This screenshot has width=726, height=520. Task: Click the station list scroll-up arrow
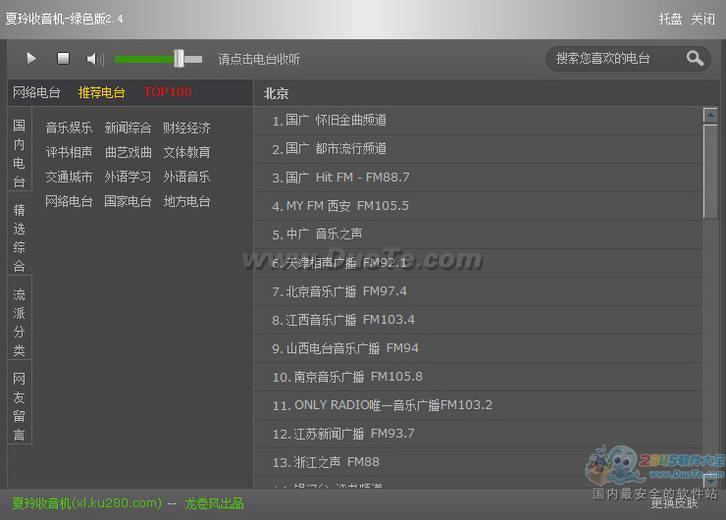tap(710, 115)
